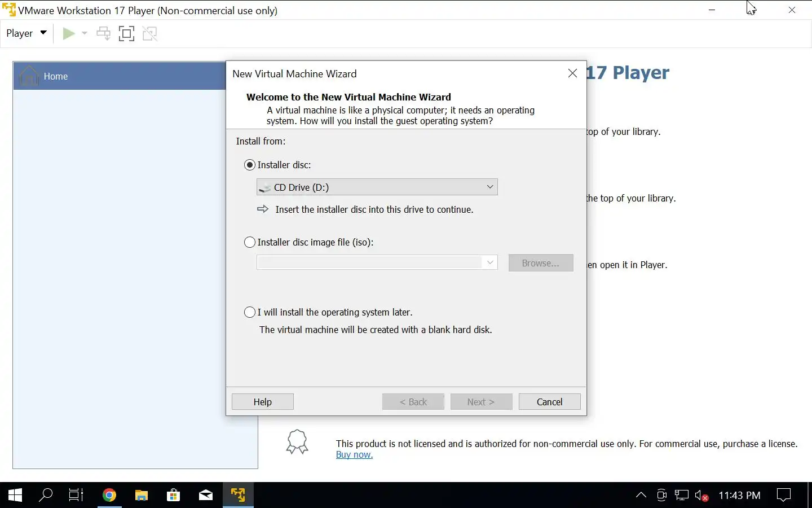Open the Windows Start menu
The width and height of the screenshot is (812, 508).
(15, 495)
